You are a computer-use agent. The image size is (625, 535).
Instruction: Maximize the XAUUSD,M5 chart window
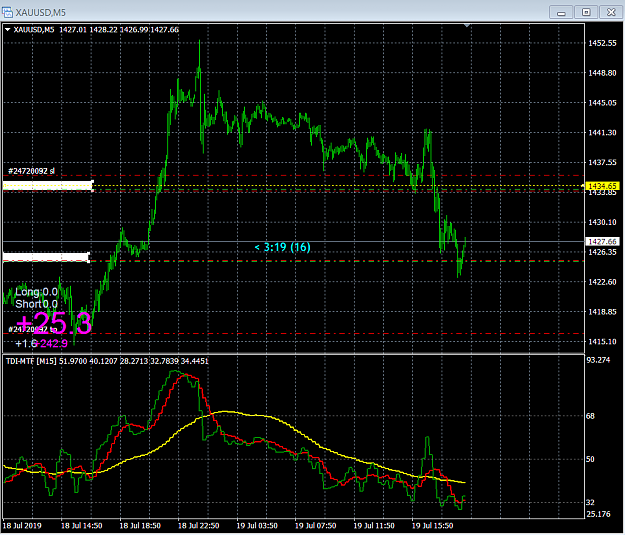[586, 12]
